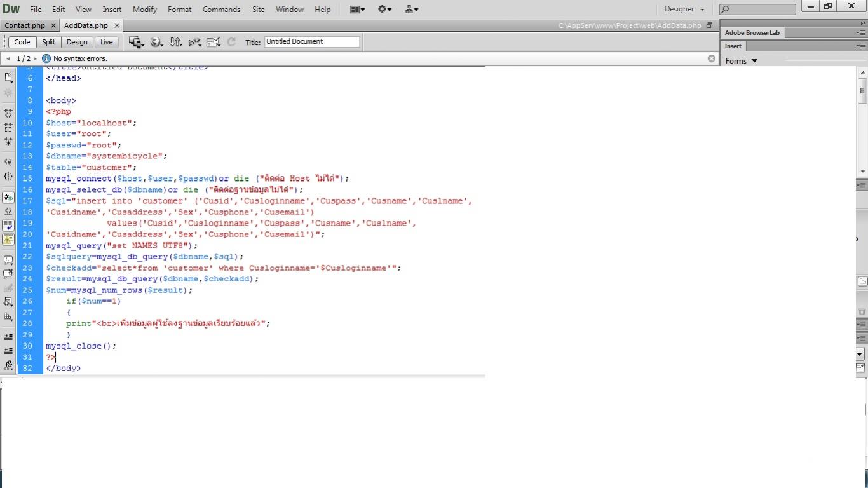
Task: Click the Preview in Browser globe icon
Action: (156, 42)
